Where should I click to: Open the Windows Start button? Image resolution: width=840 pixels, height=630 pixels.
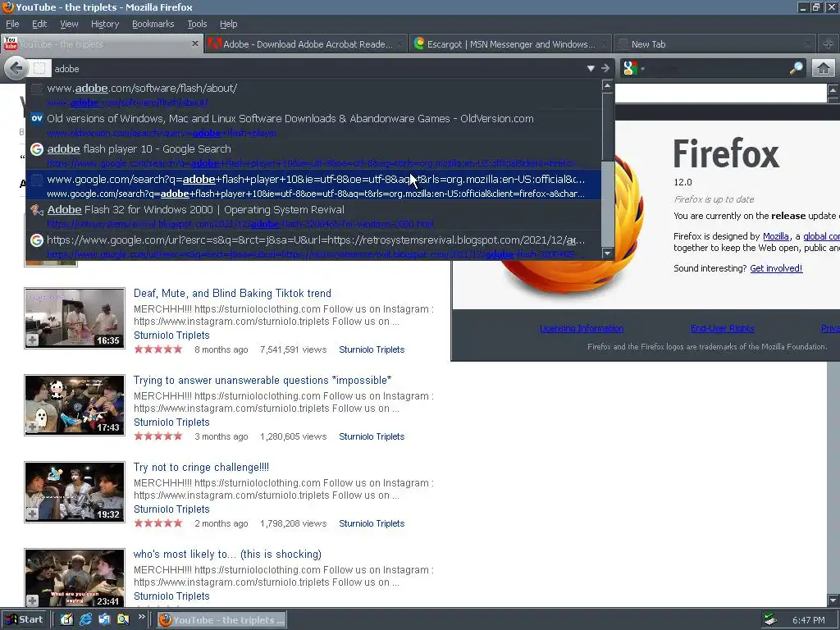pos(24,619)
